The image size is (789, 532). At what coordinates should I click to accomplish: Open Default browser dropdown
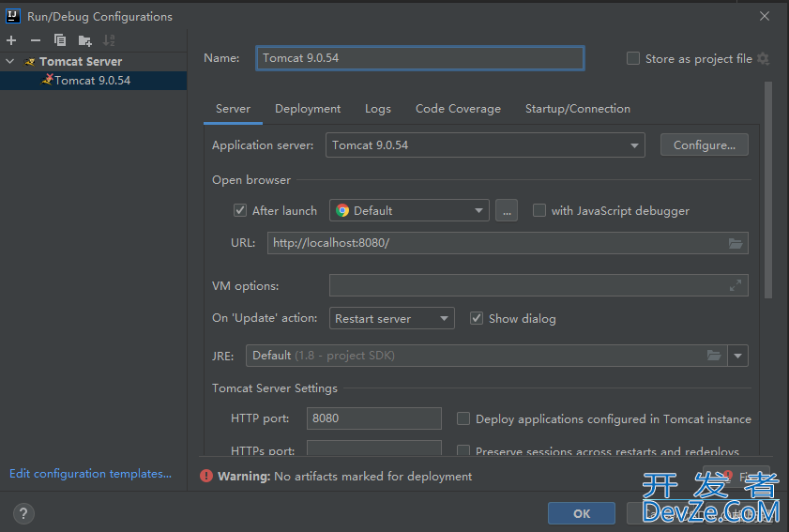[x=409, y=210]
